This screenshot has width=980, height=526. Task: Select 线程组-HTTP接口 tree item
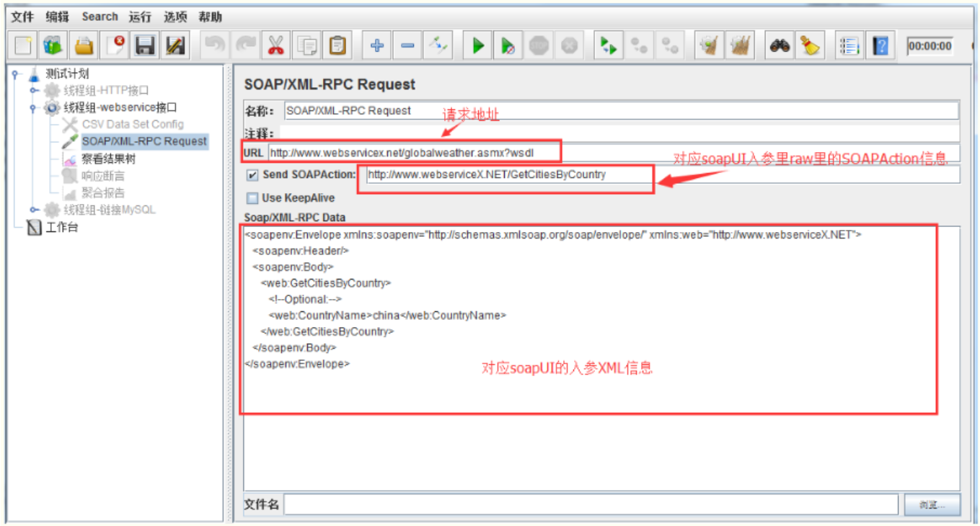(x=106, y=91)
